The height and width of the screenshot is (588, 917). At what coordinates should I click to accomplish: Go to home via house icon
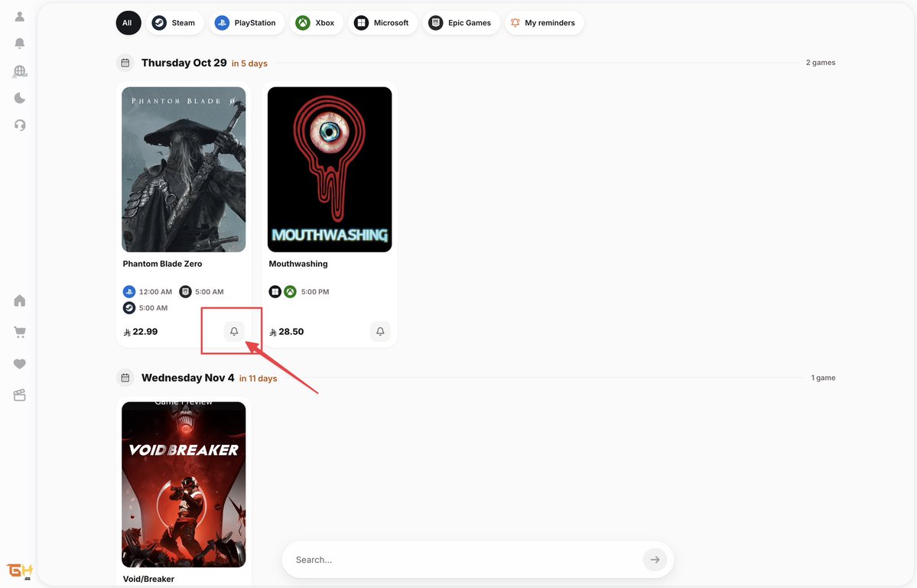pyautogui.click(x=19, y=300)
